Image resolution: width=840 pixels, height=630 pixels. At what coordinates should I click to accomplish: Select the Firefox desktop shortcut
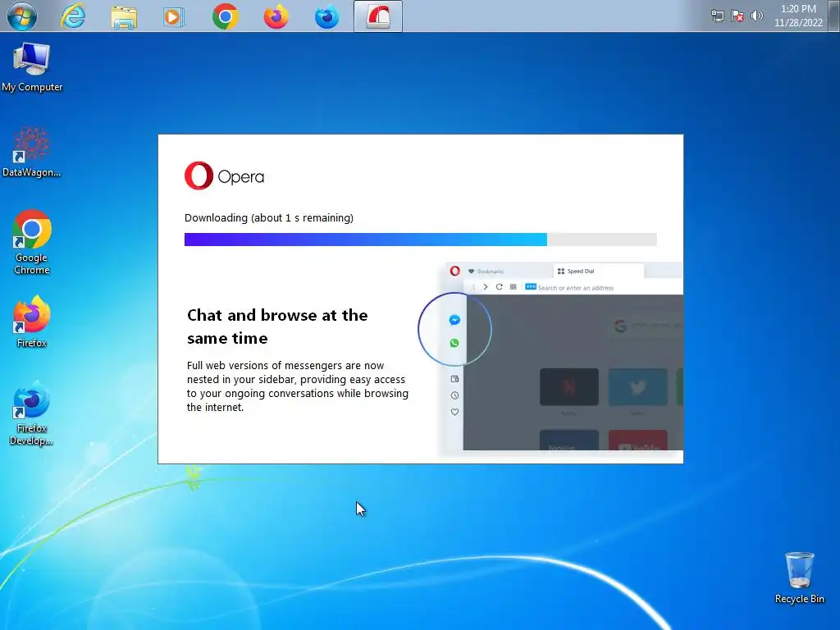pos(32,322)
